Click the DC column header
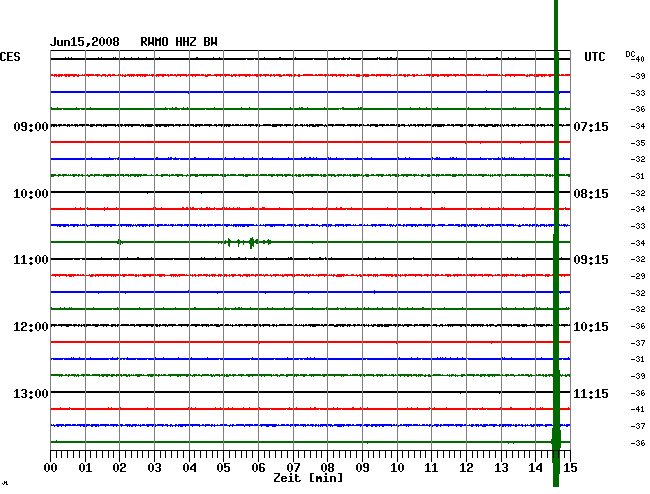The image size is (650, 494). 630,54
